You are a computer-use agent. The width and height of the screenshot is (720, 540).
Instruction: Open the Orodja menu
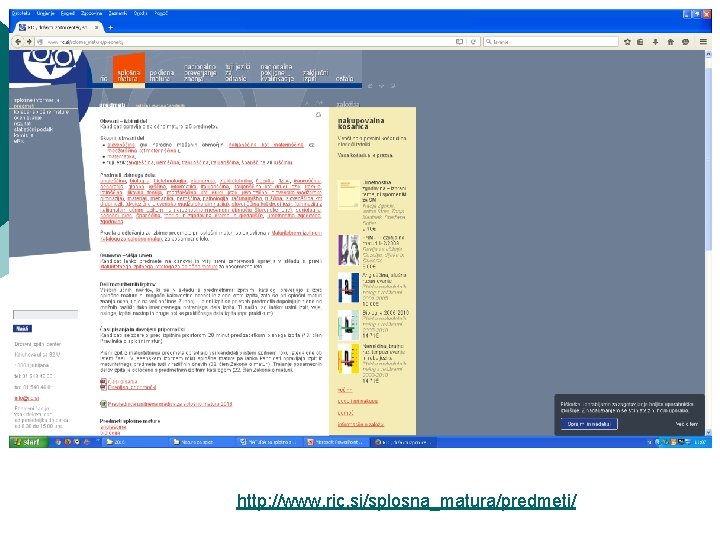point(141,13)
